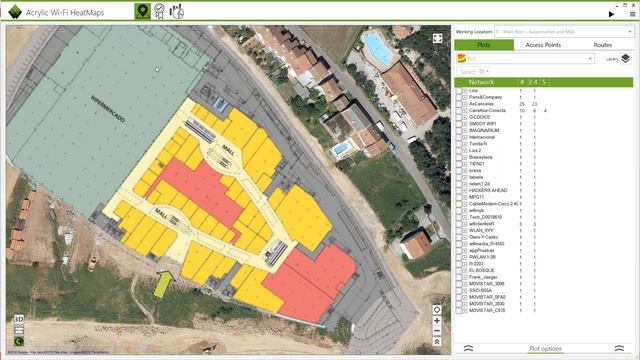Expand the Frank_Jaeger network node

pos(465,277)
